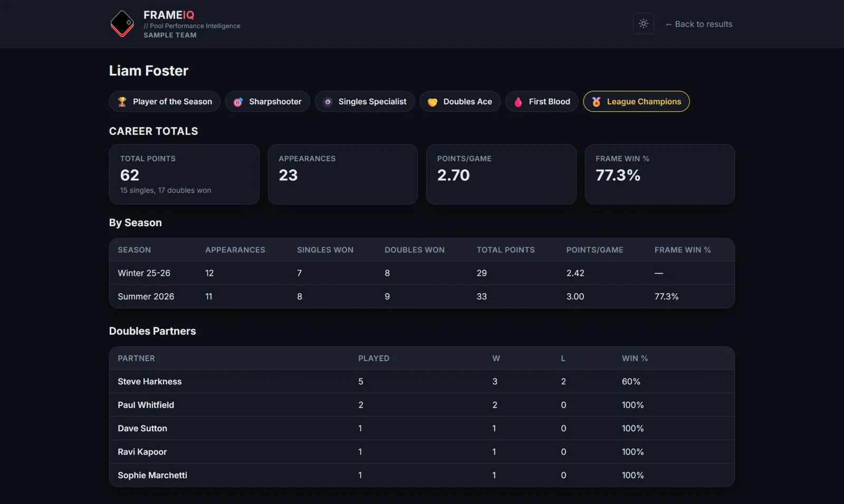Click the SAMPLE TEAM label in header
The height and width of the screenshot is (504, 844).
coord(170,35)
